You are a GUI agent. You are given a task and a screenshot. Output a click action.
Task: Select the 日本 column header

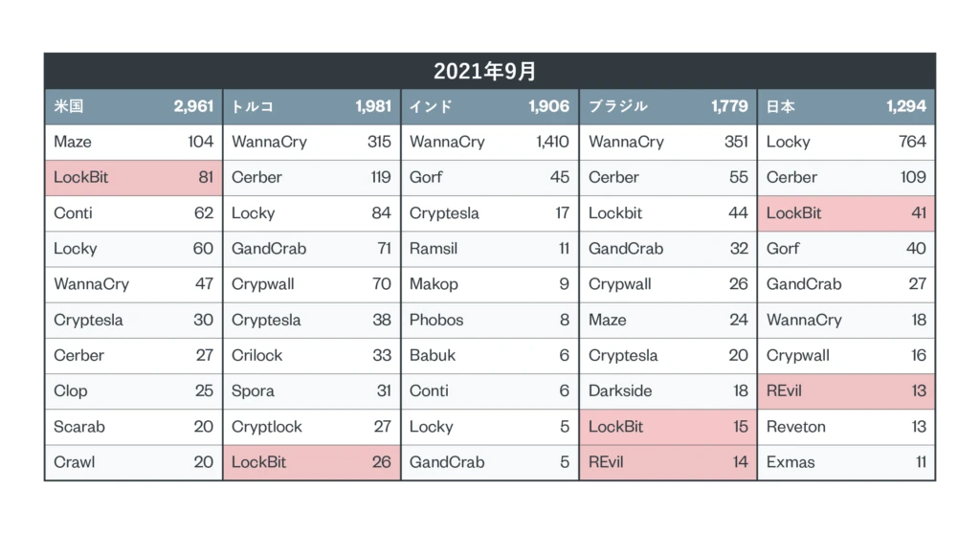[x=781, y=106]
